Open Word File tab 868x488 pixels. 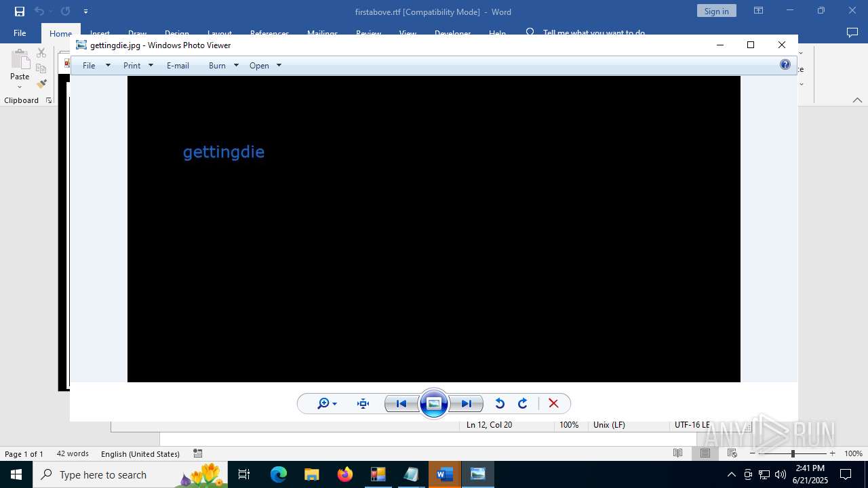[x=20, y=33]
